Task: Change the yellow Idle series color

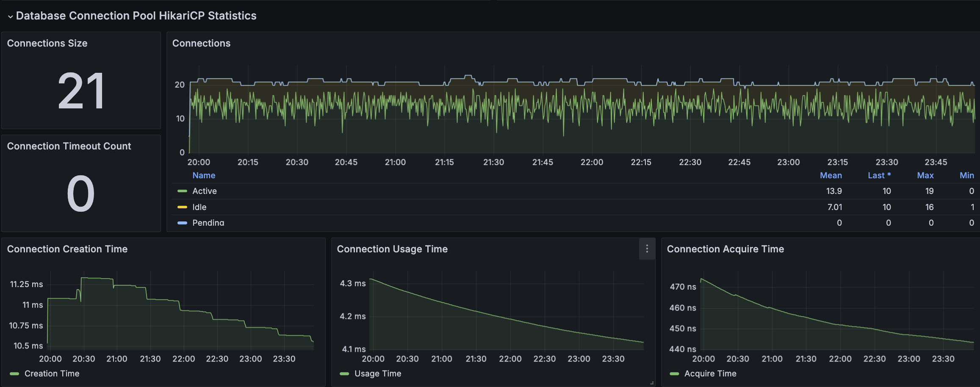Action: (x=182, y=207)
